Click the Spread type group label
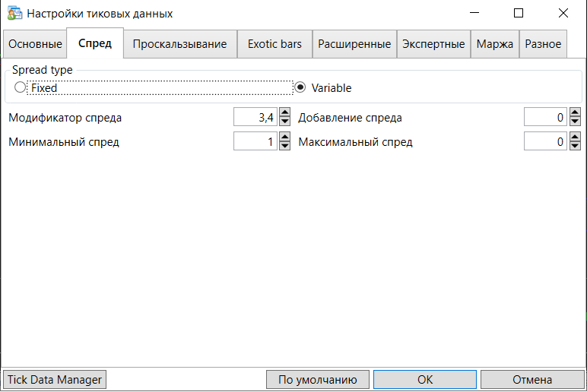 coord(43,70)
